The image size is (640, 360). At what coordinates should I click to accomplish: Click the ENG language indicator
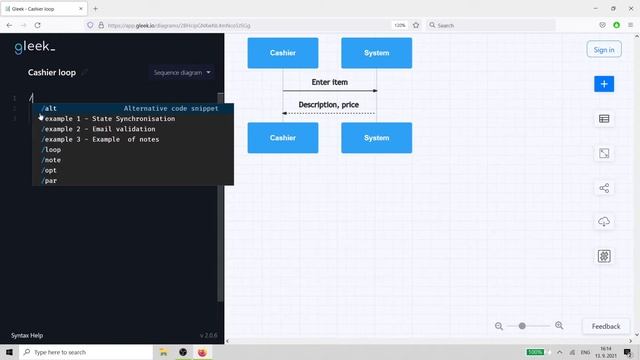(585, 352)
